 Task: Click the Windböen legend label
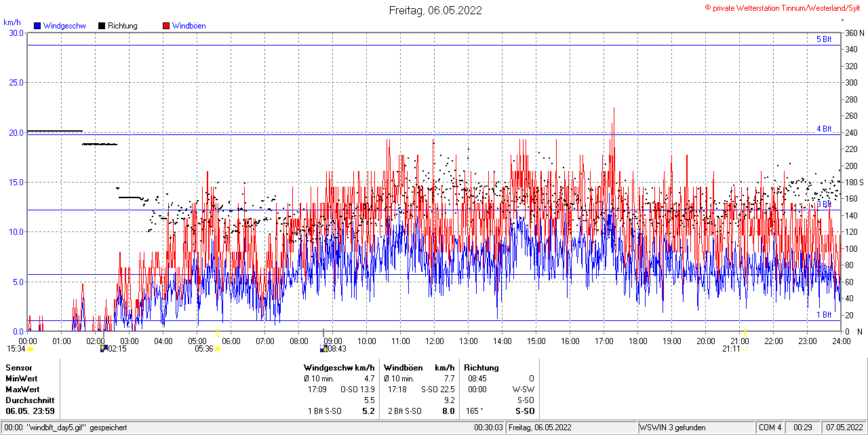[189, 26]
